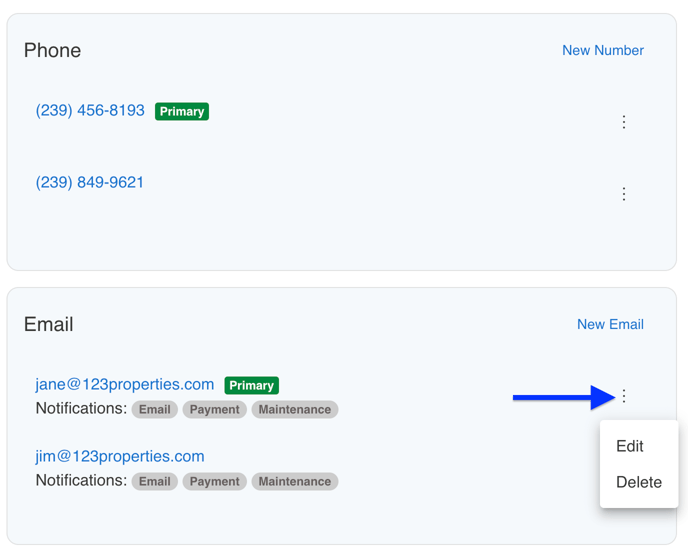Click the Primary badge next to (239) 456-8193
Image resolution: width=688 pixels, height=554 pixels.
tap(182, 112)
